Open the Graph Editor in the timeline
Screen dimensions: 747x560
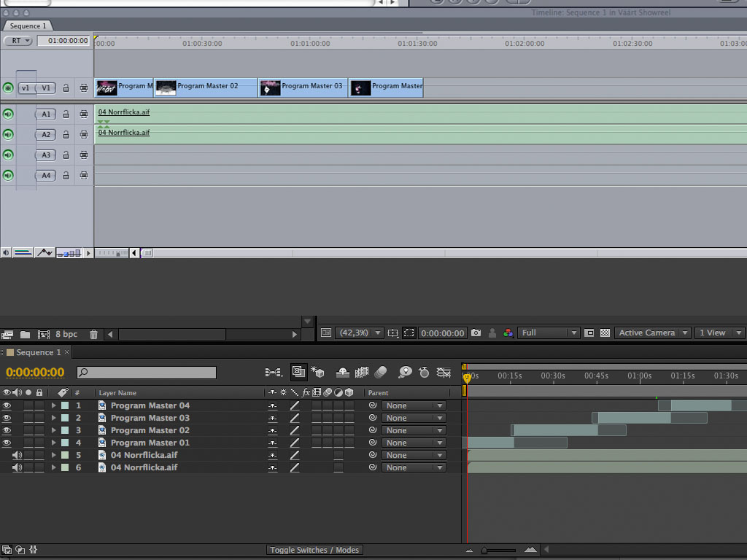[444, 373]
